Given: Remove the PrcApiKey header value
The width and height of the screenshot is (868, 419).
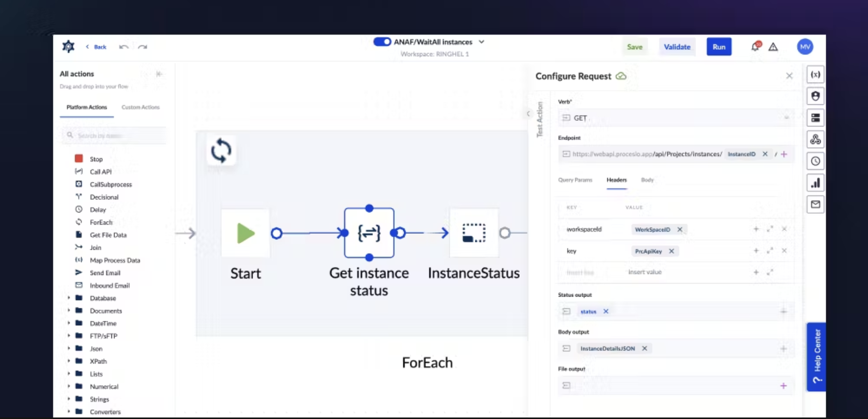Looking at the screenshot, I should pyautogui.click(x=671, y=251).
